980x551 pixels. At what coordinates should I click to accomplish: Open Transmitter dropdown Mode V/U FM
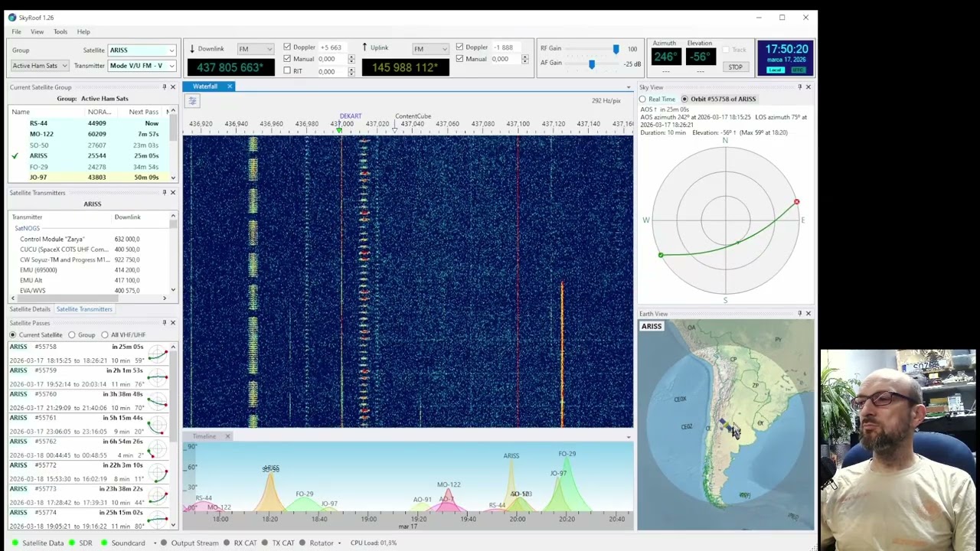(142, 66)
